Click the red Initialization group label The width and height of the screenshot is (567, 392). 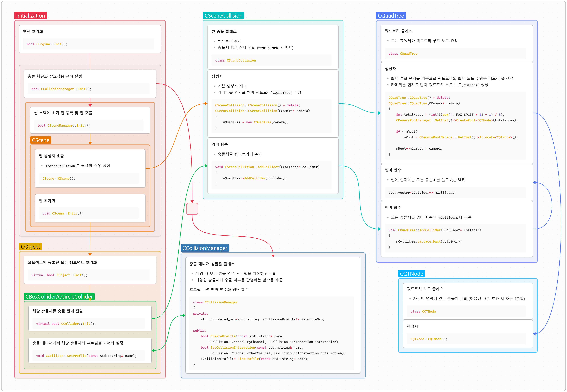click(30, 16)
